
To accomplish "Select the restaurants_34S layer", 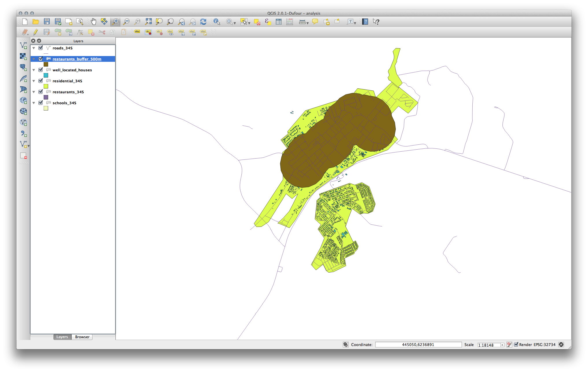I will [68, 92].
